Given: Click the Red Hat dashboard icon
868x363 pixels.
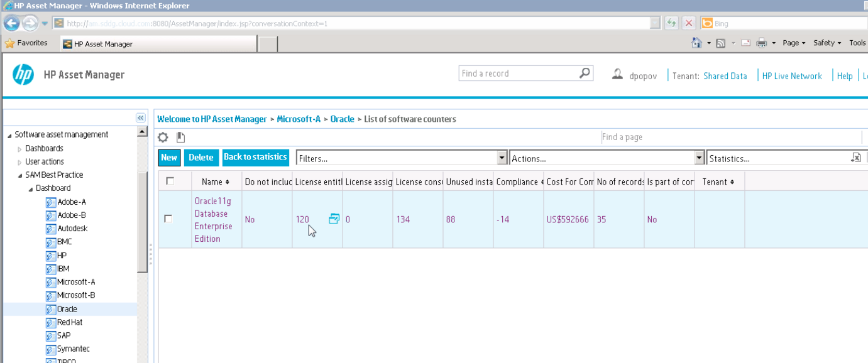Looking at the screenshot, I should point(51,322).
